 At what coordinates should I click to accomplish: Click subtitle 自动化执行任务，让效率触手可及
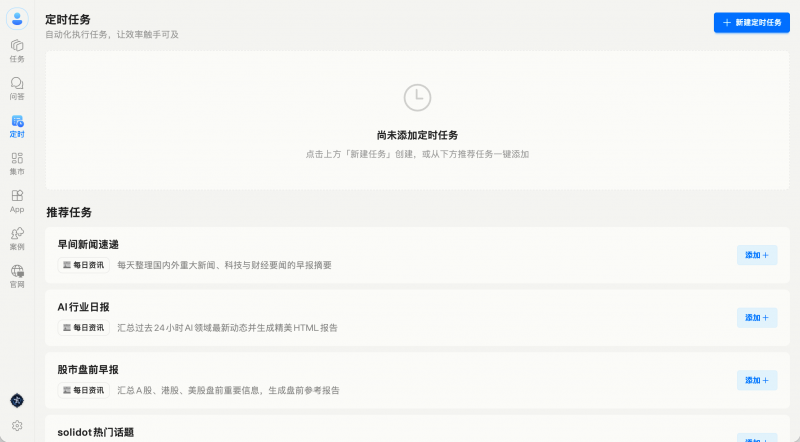[x=112, y=35]
